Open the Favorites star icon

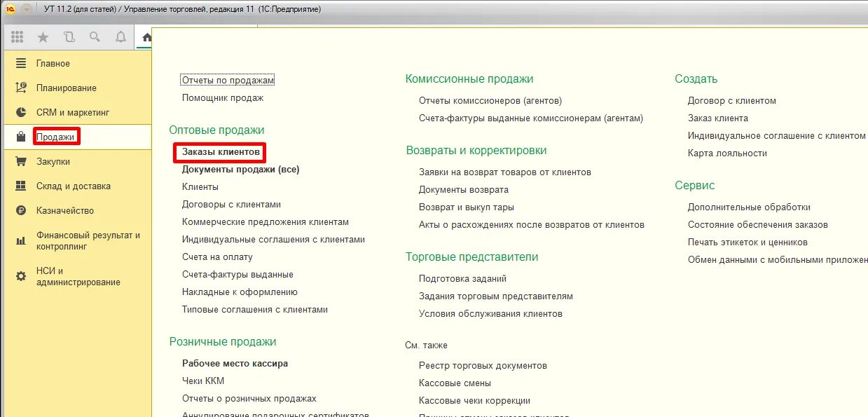pyautogui.click(x=43, y=37)
